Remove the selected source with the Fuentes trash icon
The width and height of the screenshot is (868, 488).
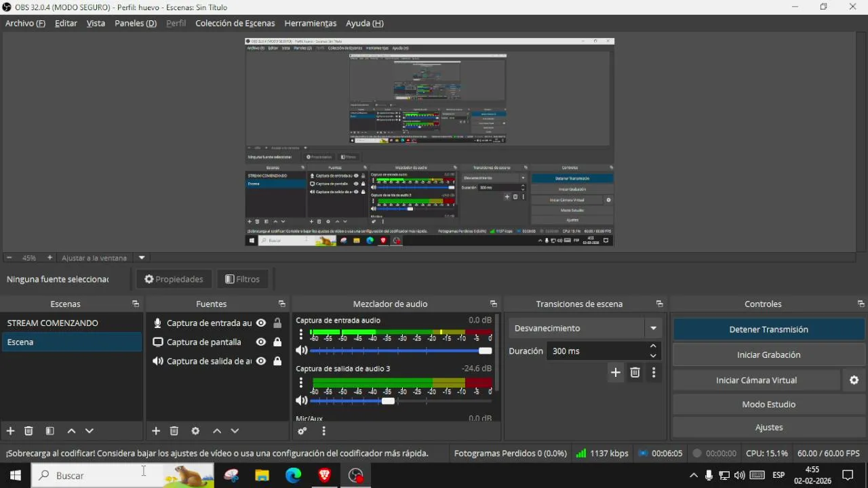click(x=174, y=431)
